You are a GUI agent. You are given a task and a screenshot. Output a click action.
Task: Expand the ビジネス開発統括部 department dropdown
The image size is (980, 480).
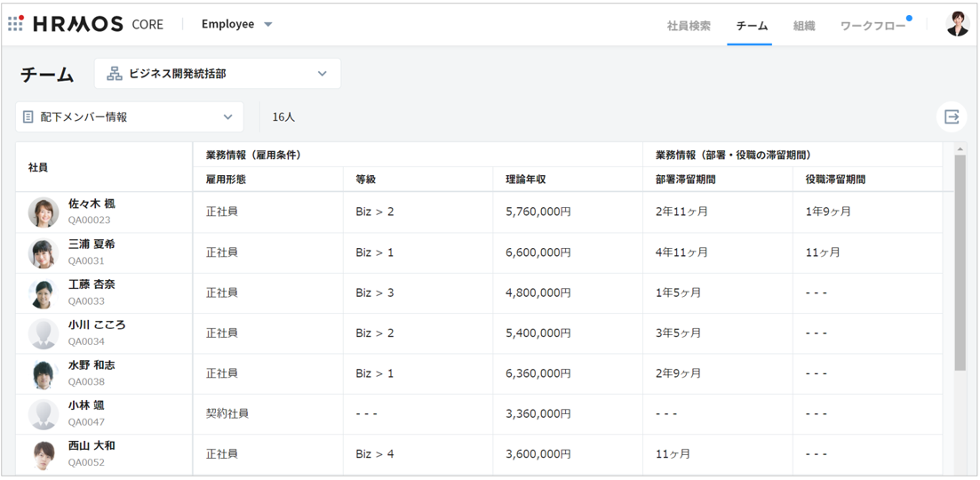coord(322,74)
